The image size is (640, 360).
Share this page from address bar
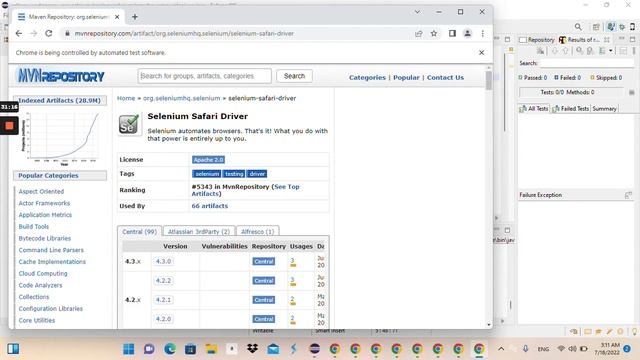[x=418, y=33]
